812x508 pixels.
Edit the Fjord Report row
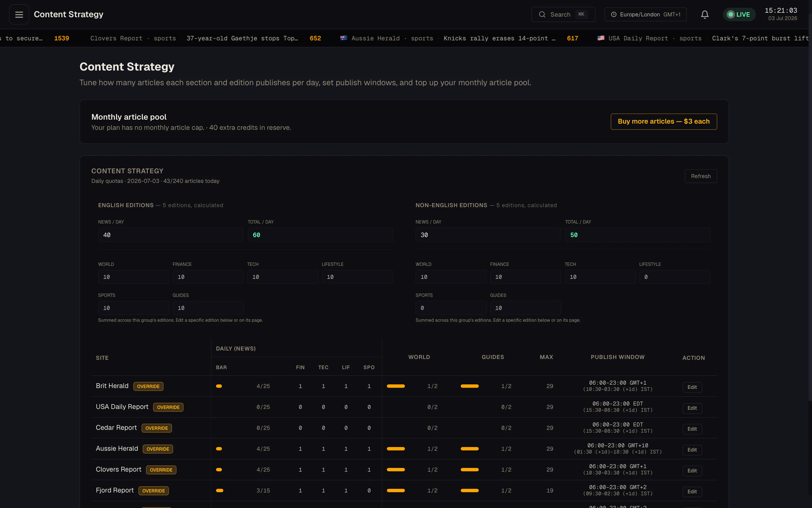(692, 492)
